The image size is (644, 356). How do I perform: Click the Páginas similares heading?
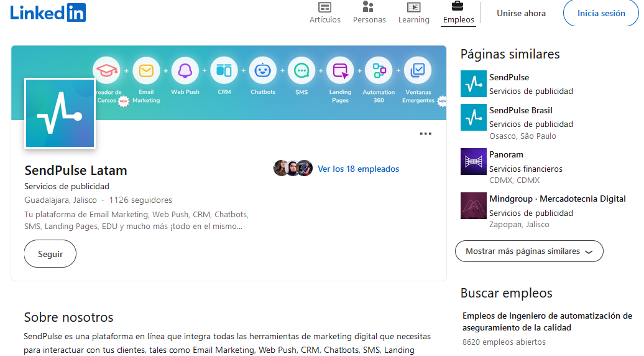coord(510,54)
